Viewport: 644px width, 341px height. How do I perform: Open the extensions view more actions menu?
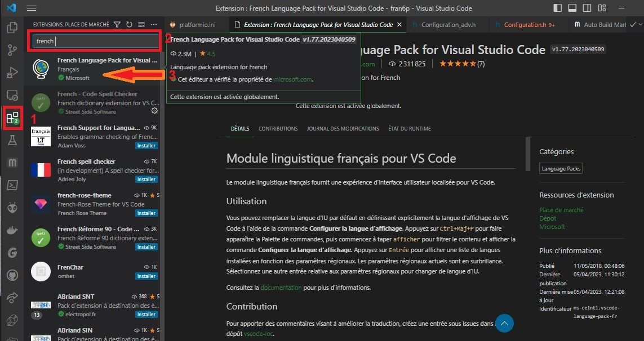coord(154,25)
